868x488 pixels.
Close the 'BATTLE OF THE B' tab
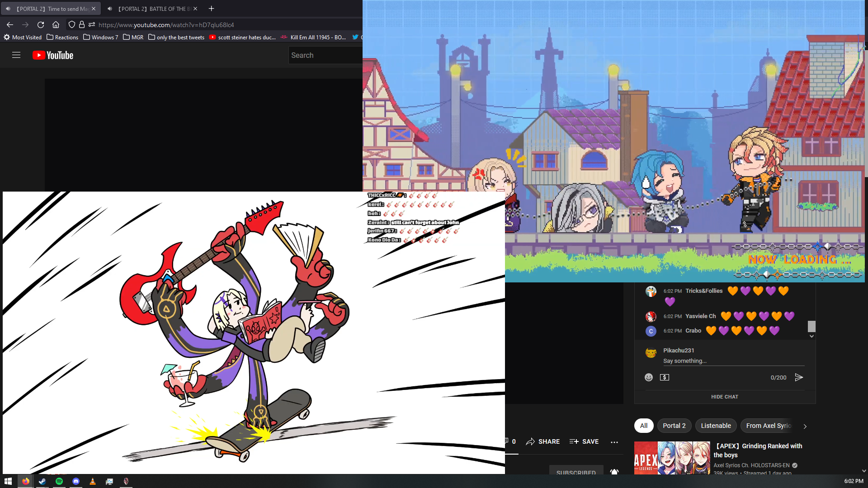pos(195,9)
